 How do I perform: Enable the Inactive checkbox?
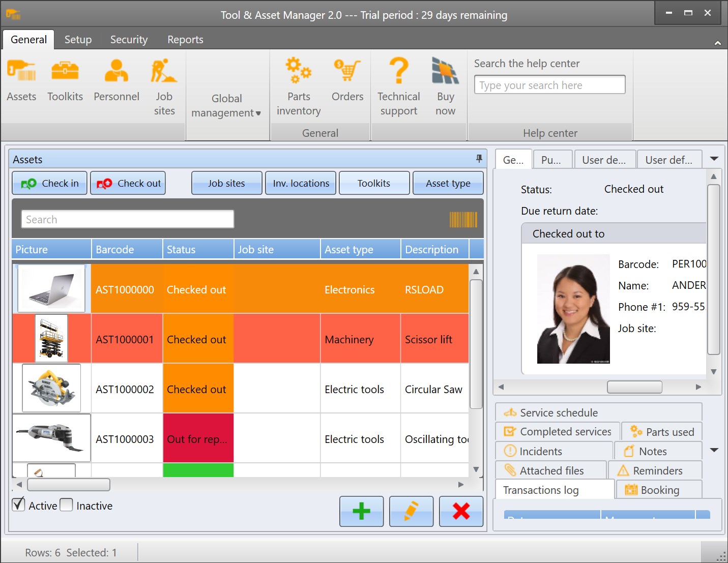coord(67,505)
